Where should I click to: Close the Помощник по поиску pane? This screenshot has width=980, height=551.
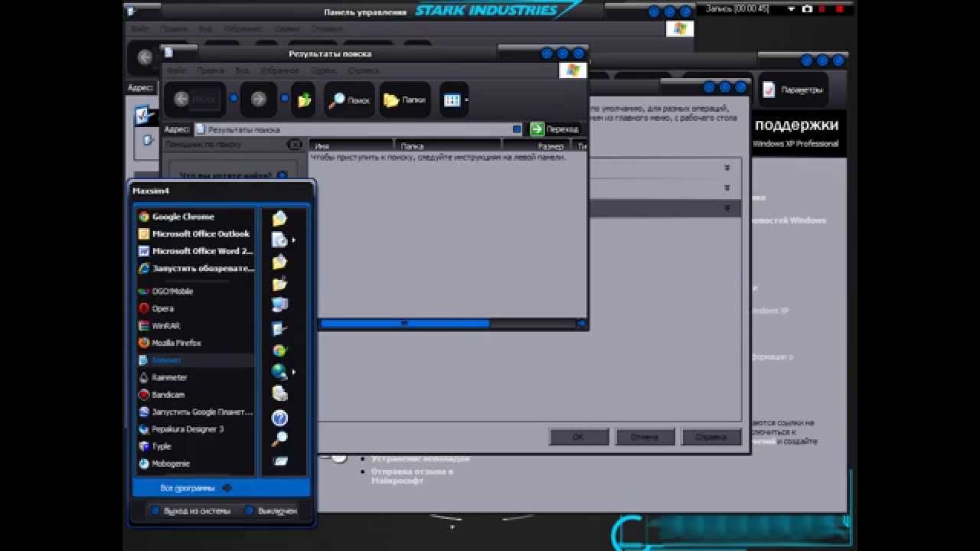point(295,145)
